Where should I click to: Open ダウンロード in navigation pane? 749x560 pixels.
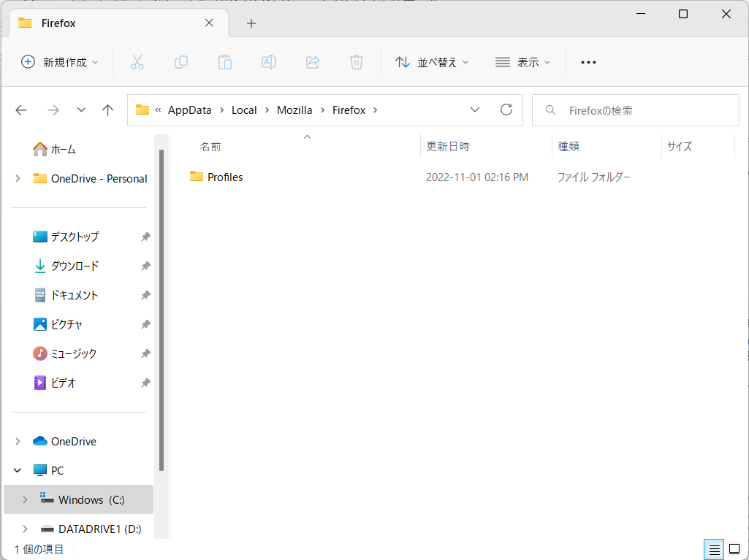pos(66,266)
